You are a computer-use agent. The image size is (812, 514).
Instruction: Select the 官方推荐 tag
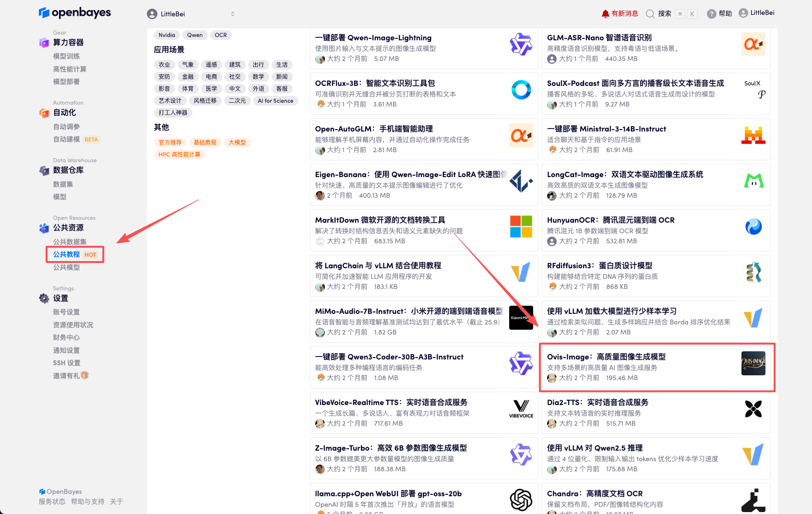pos(170,143)
